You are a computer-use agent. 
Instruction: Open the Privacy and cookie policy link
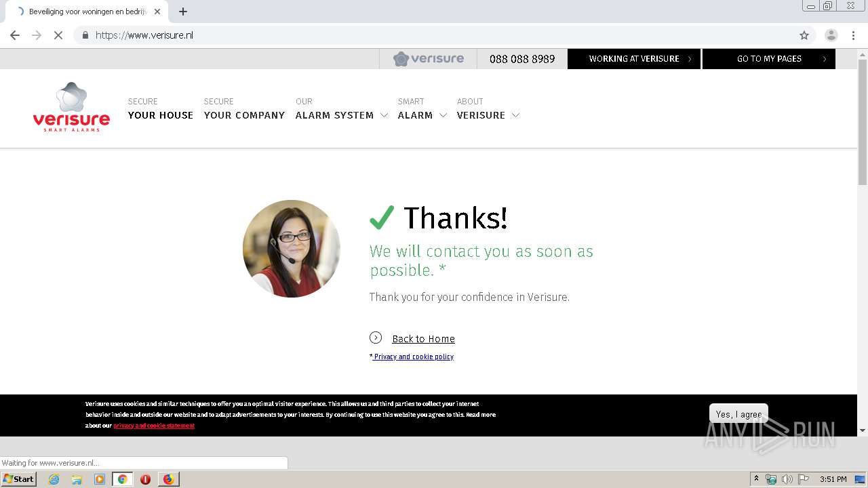pos(414,357)
